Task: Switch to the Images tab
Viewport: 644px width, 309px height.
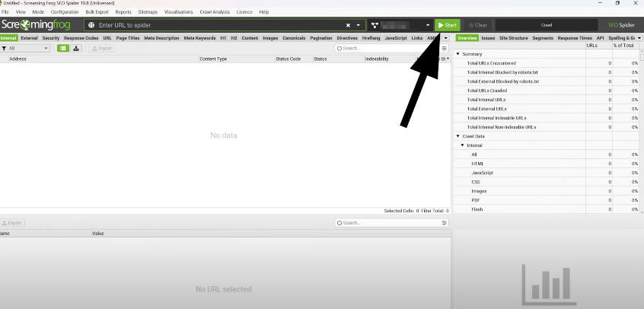Action: click(x=270, y=38)
